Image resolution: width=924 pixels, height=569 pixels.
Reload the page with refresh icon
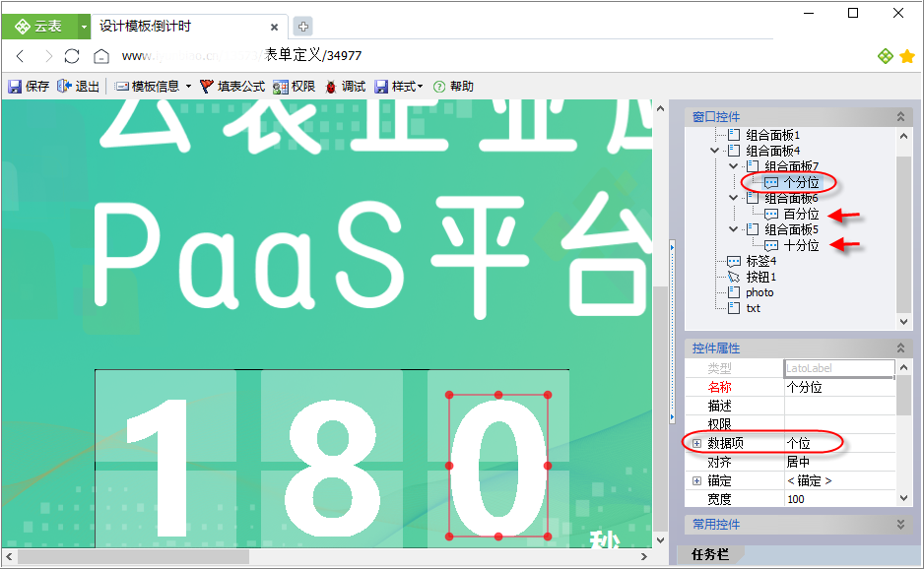pyautogui.click(x=72, y=56)
